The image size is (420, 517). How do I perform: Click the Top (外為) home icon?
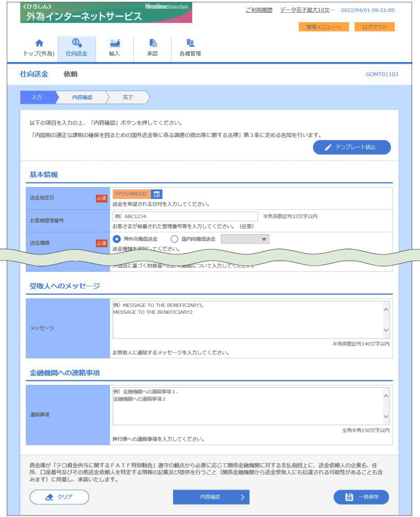tap(39, 44)
